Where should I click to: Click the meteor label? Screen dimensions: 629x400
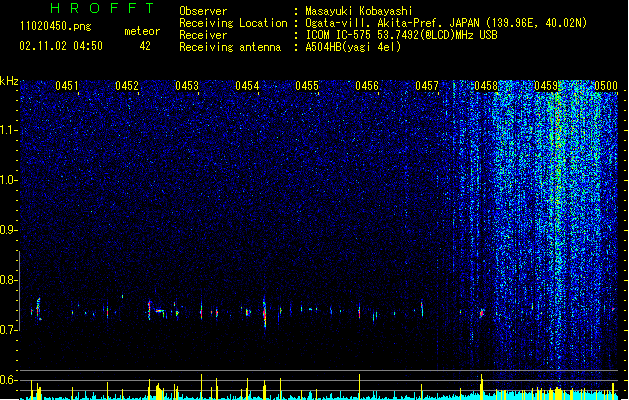coord(142,31)
